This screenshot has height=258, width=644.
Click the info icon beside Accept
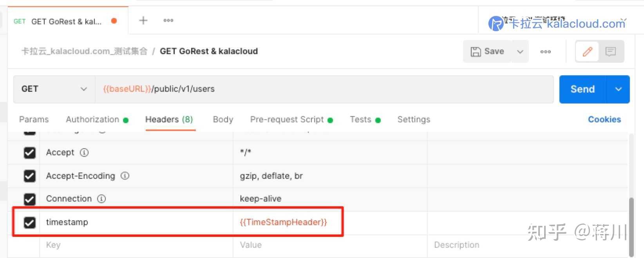(x=84, y=153)
